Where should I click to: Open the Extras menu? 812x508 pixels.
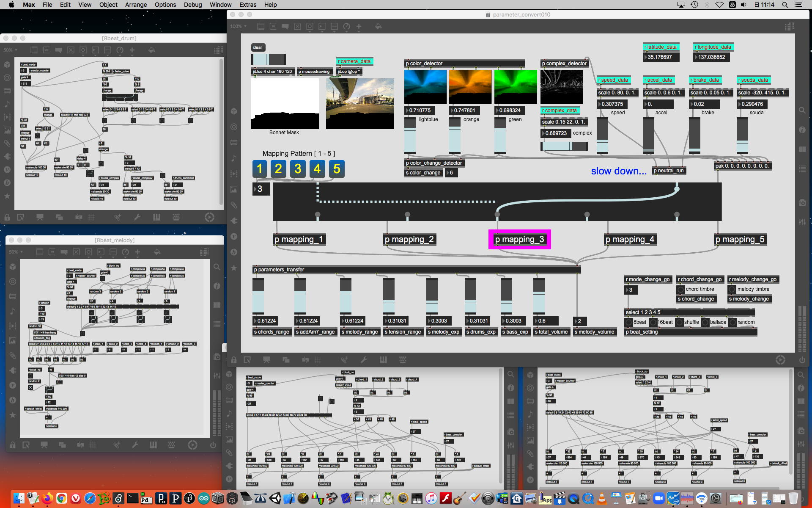coord(248,5)
